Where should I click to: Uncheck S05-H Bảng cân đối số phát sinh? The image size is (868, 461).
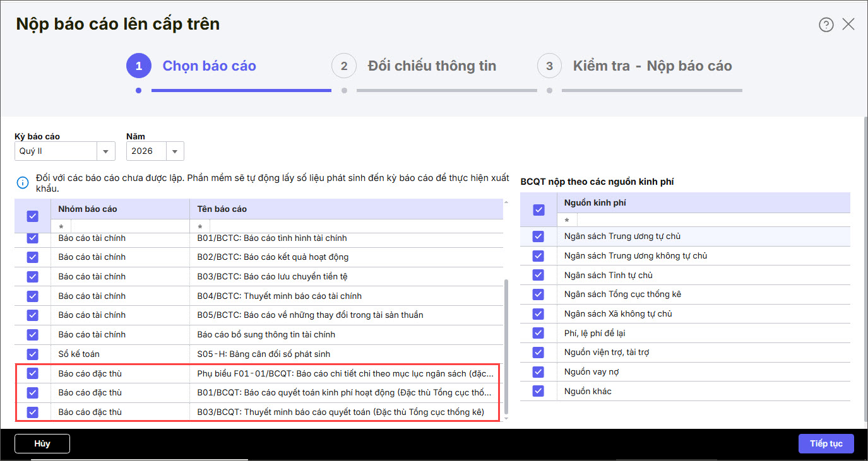(33, 354)
